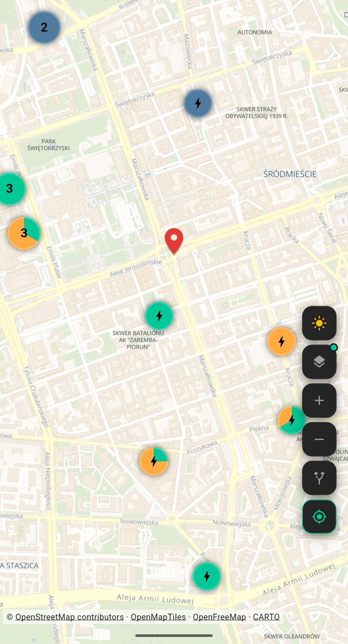This screenshot has width=348, height=644.
Task: Select the green charger at Aleja Armii Ludowej
Action: [x=207, y=576]
